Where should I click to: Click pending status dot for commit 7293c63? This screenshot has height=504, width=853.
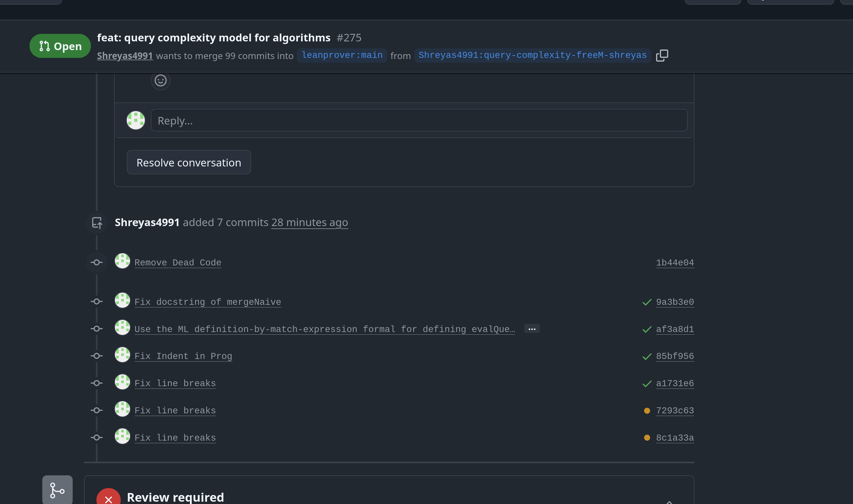(x=647, y=410)
